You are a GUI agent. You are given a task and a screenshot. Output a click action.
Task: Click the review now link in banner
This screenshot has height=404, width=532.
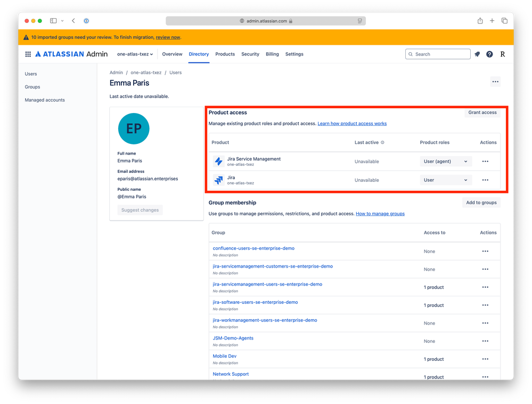point(168,37)
